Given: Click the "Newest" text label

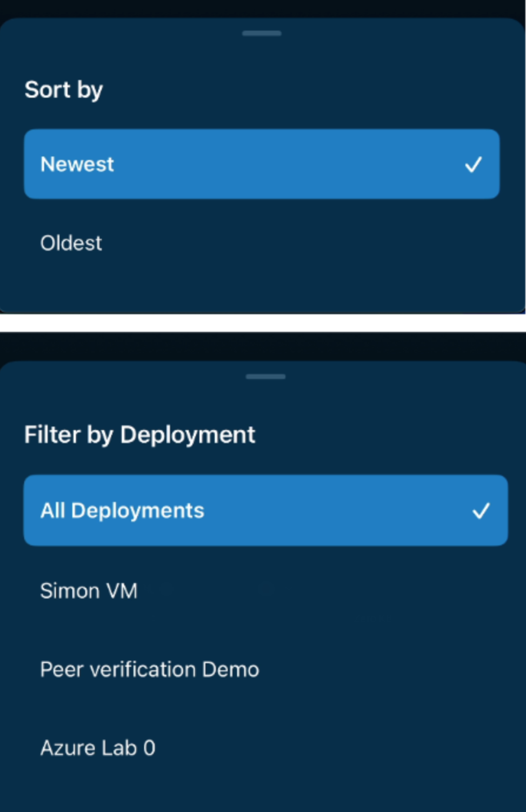Looking at the screenshot, I should (x=77, y=164).
